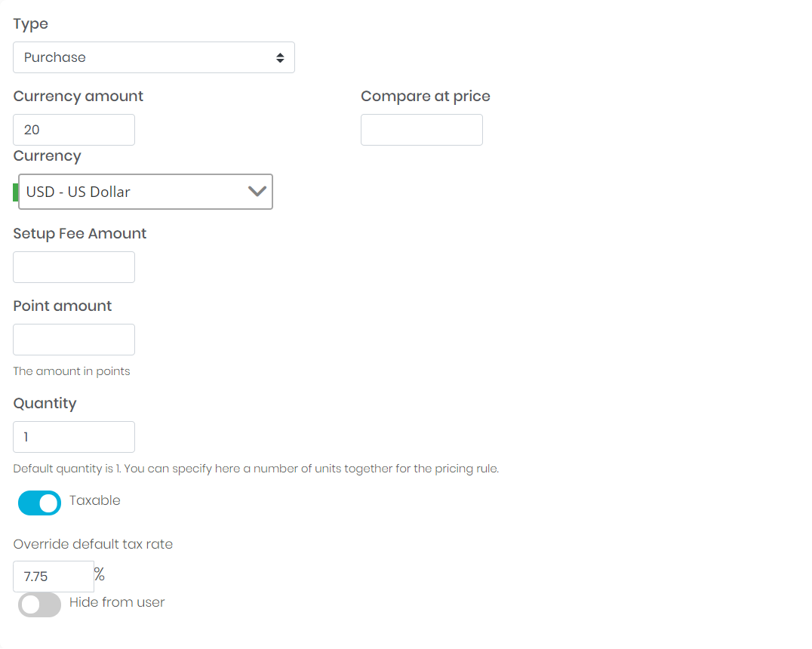Click the Currency amount field containing 20
812x649 pixels.
click(74, 130)
